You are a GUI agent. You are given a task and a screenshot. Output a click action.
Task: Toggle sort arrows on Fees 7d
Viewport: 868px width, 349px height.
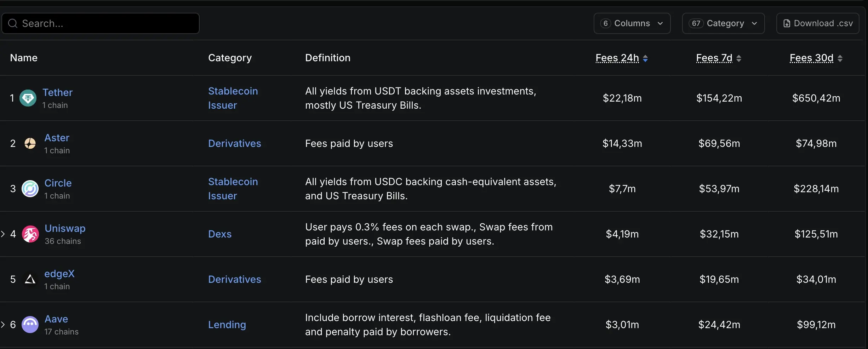click(x=739, y=58)
